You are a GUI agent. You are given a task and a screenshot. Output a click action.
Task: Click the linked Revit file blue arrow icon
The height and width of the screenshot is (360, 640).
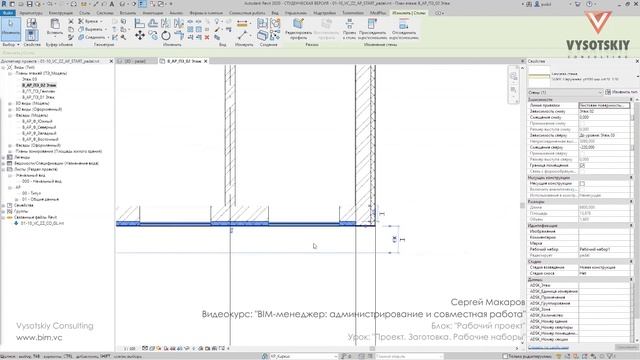16,223
